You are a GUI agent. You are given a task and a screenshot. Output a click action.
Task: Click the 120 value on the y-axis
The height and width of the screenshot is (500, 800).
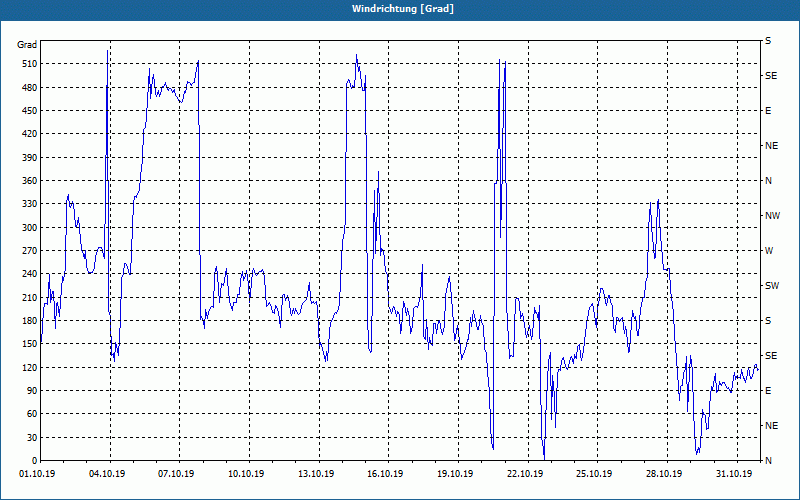point(30,367)
